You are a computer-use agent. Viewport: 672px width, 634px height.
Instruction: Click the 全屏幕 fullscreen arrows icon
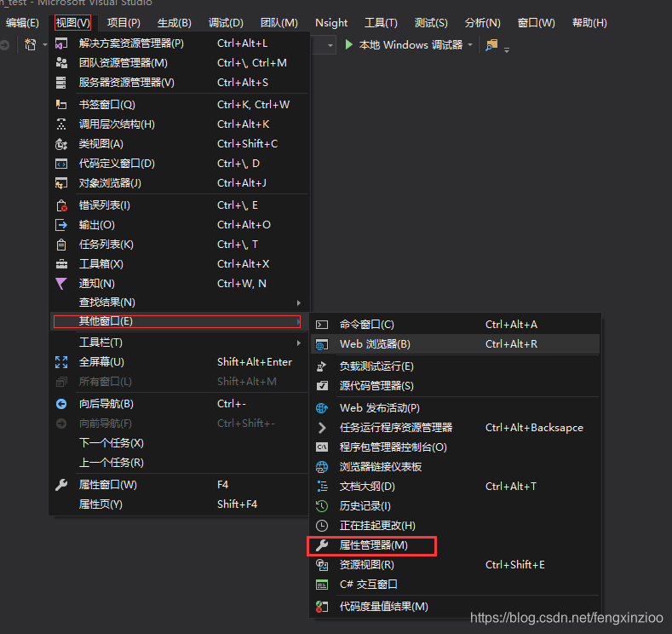(61, 362)
